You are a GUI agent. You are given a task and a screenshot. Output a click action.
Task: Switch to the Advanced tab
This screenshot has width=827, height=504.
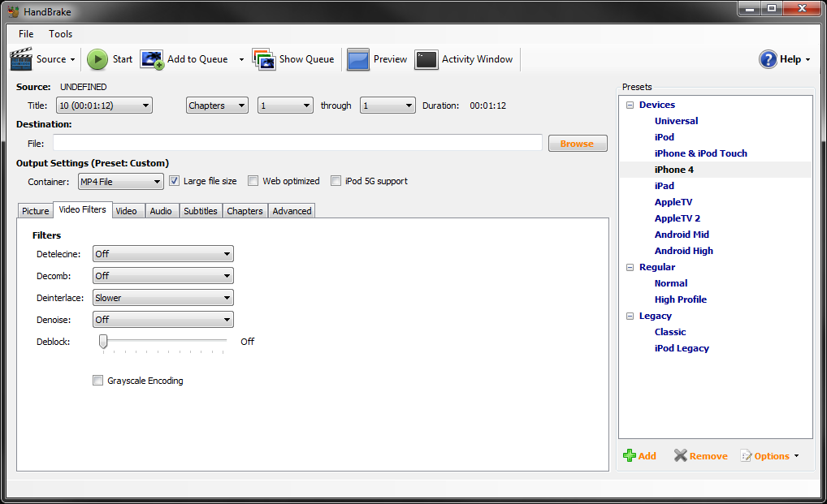(x=292, y=211)
